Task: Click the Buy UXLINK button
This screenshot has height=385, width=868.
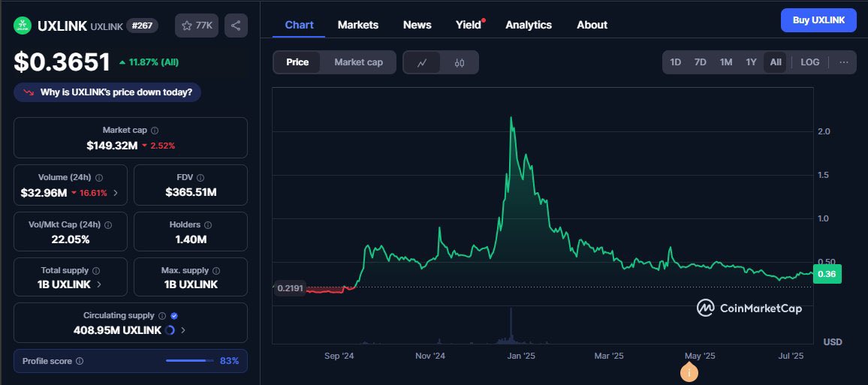Action: click(x=818, y=20)
